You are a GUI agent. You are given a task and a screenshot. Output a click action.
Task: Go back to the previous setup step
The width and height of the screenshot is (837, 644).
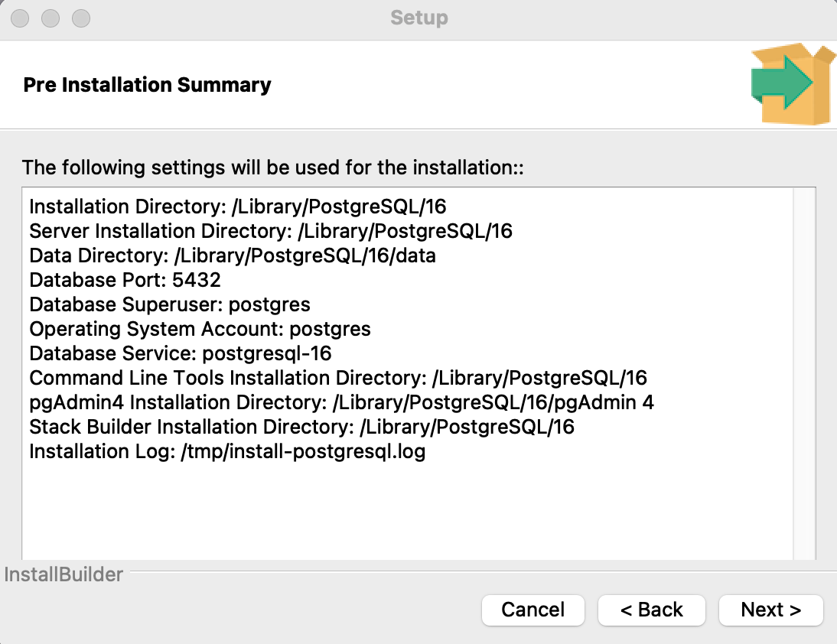(x=651, y=610)
